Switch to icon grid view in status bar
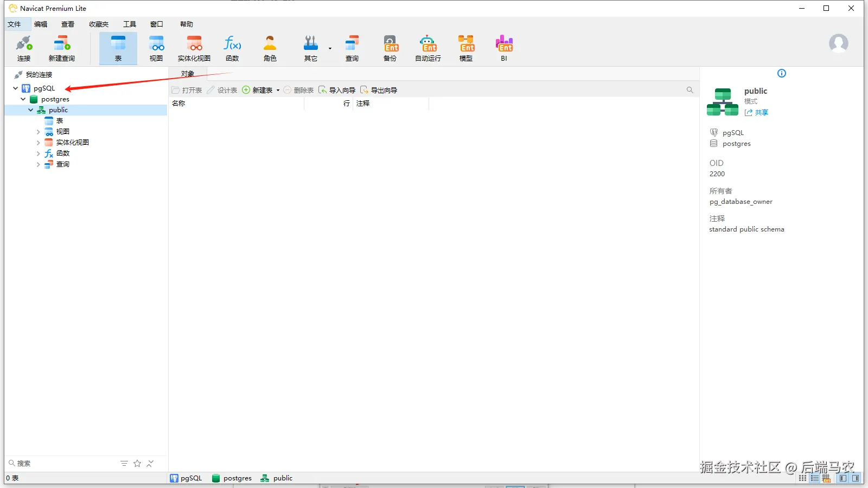The width and height of the screenshot is (868, 488). (802, 478)
